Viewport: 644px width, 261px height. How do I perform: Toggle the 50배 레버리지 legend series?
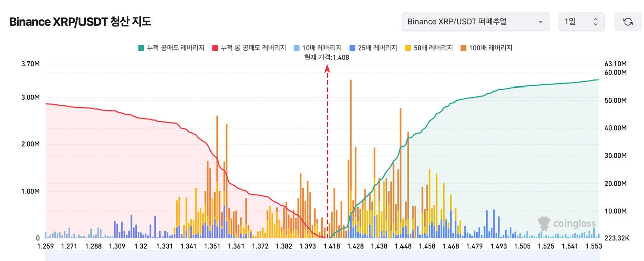pyautogui.click(x=429, y=48)
